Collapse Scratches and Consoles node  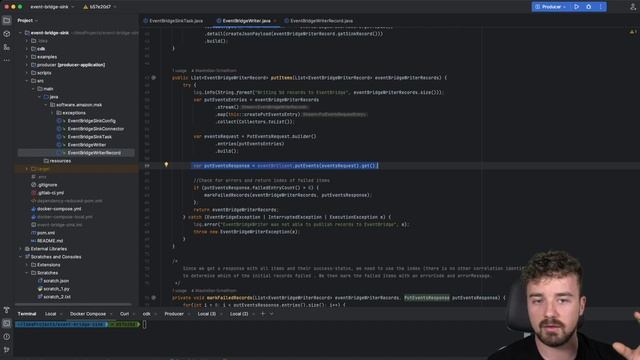pyautogui.click(x=20, y=257)
